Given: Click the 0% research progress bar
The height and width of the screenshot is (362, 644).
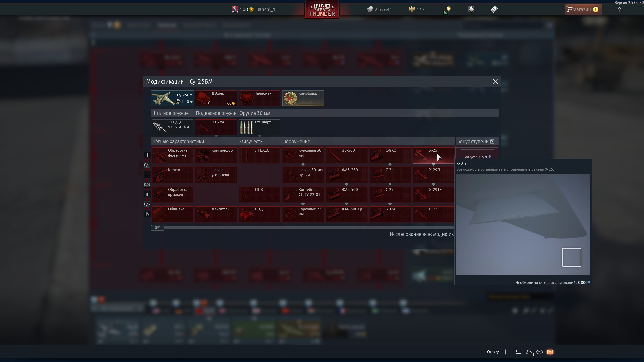Looking at the screenshot, I should (157, 228).
